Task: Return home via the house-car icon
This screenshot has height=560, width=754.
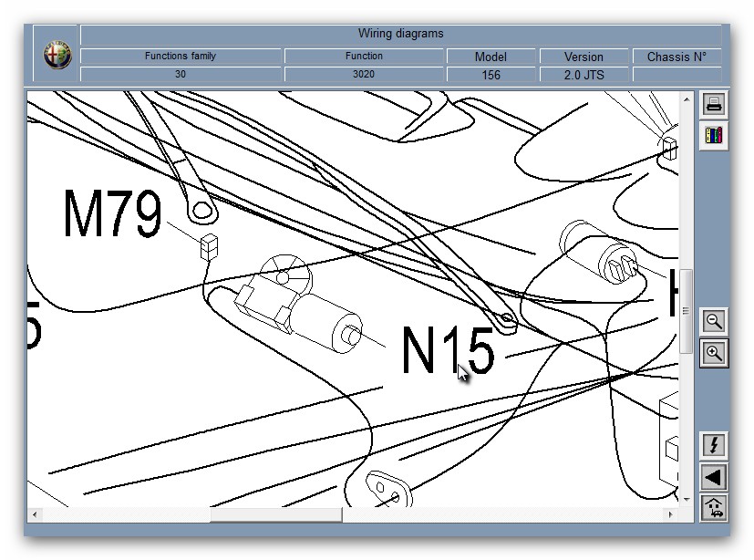Action: coord(714,507)
